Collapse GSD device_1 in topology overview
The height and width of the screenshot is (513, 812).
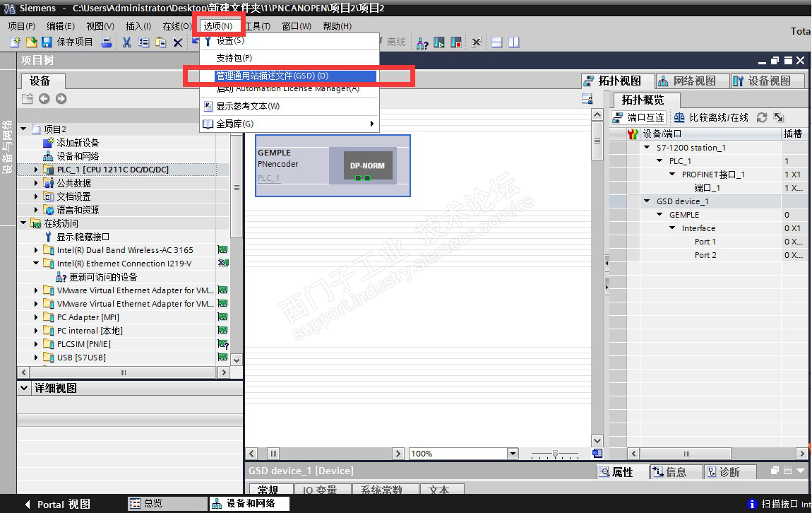pos(647,201)
